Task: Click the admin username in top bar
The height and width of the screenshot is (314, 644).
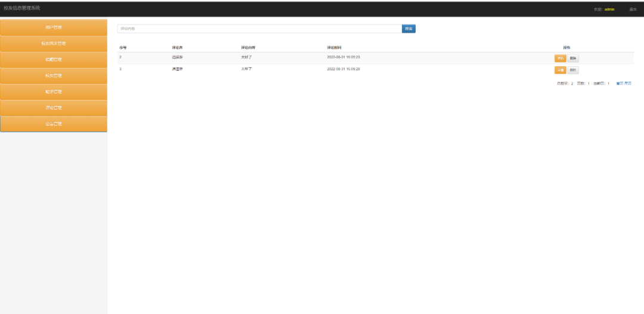Action: tap(609, 9)
